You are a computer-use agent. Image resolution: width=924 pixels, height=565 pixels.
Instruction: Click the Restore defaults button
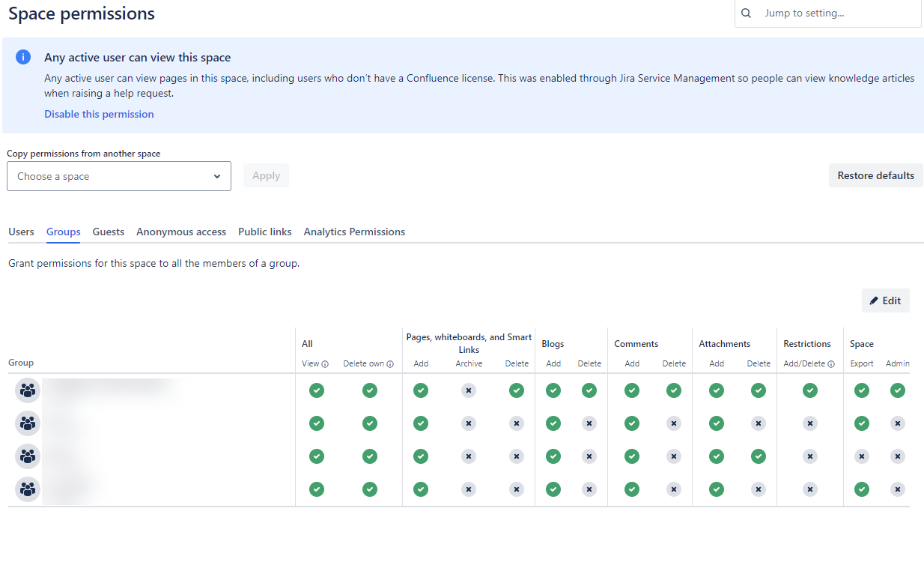[x=876, y=175]
